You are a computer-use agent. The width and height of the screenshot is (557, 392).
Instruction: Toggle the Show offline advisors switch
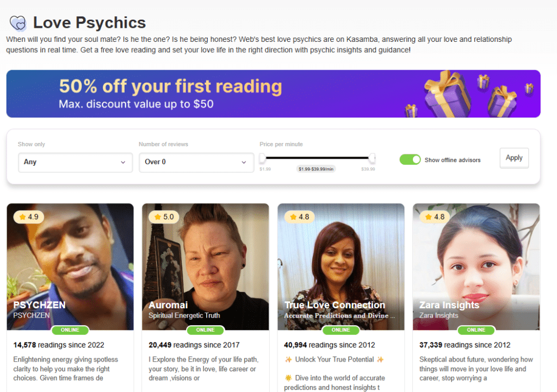pyautogui.click(x=410, y=159)
